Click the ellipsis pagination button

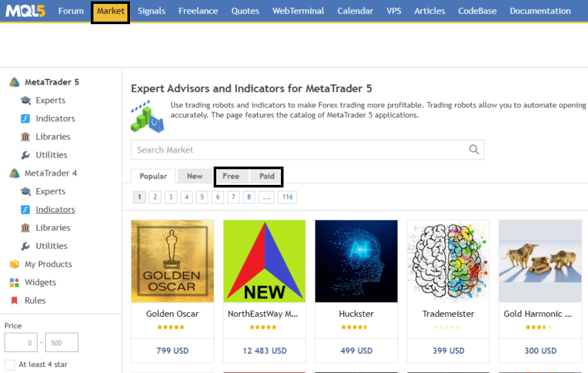[x=267, y=197]
